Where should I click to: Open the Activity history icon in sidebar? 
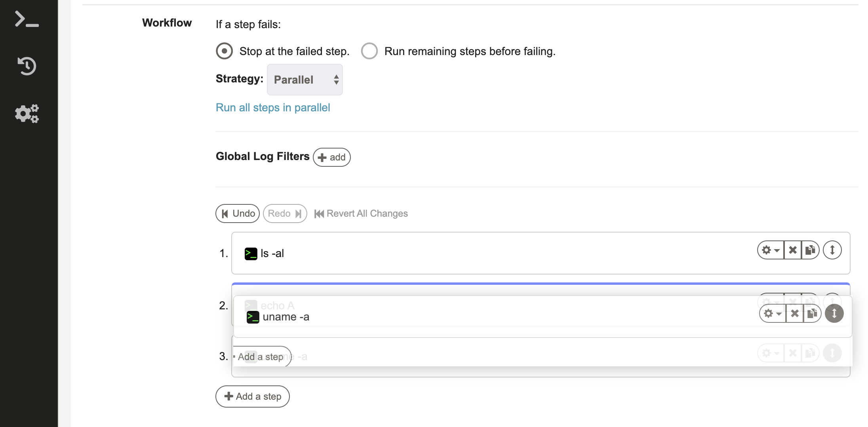27,66
